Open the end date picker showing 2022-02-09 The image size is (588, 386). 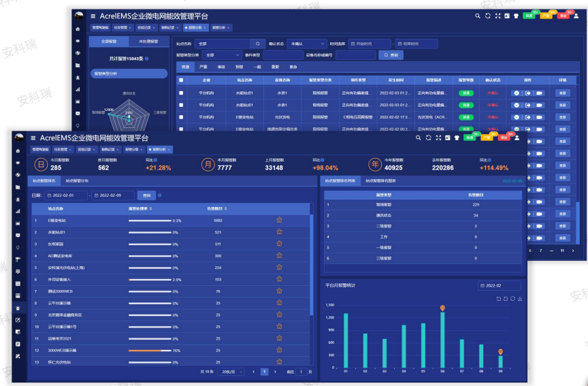(113, 195)
